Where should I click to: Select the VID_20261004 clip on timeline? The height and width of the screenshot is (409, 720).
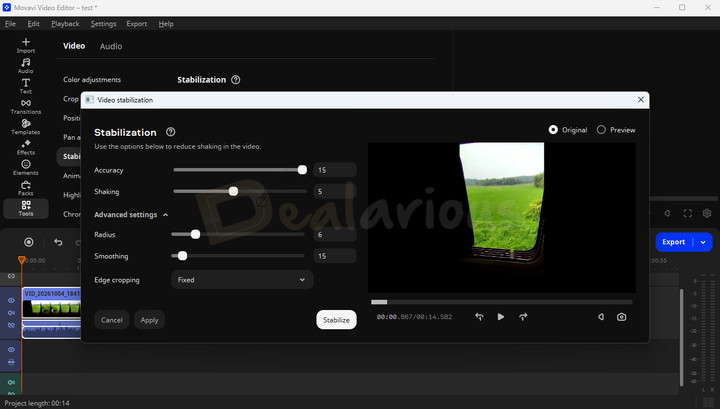coord(51,303)
